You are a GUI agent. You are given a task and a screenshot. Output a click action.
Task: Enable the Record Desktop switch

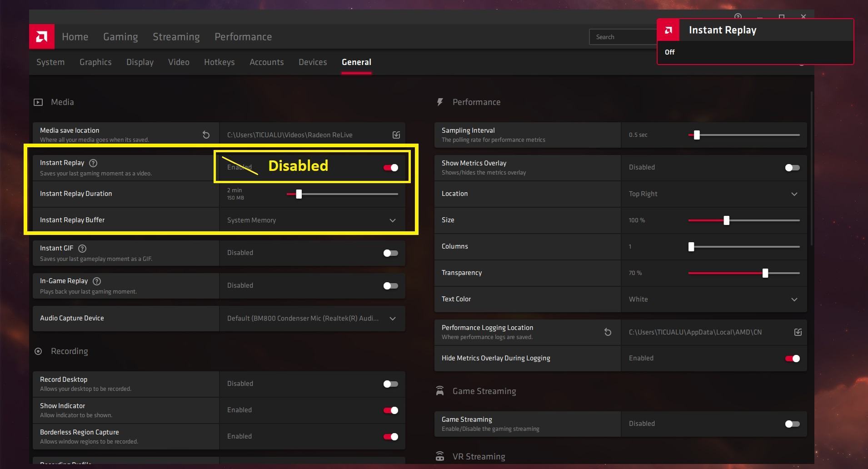tap(391, 384)
